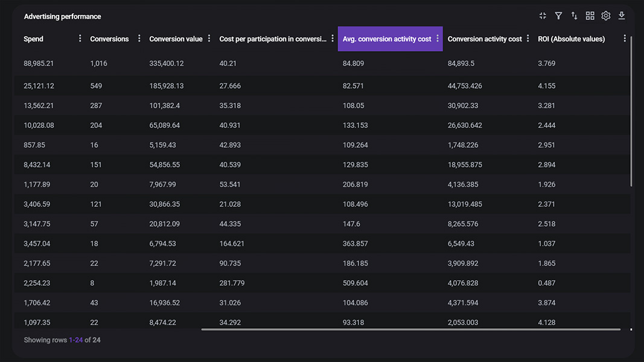Open the filter icon on the toolbar
644x362 pixels.
(x=558, y=15)
